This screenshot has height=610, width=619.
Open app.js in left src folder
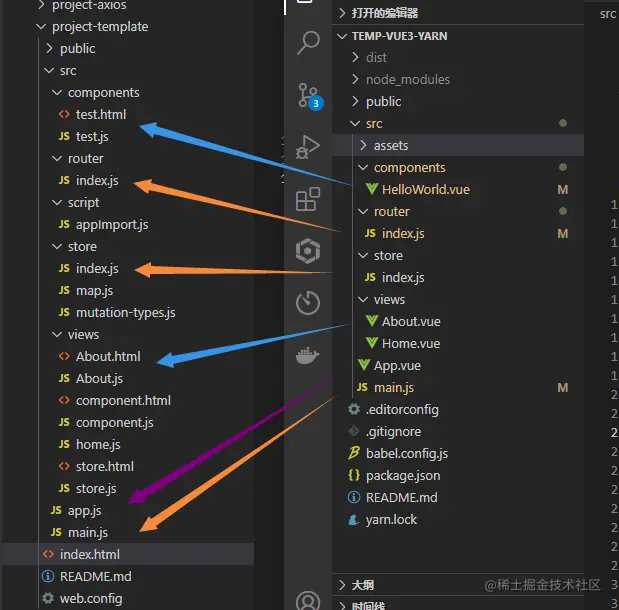coord(84,511)
